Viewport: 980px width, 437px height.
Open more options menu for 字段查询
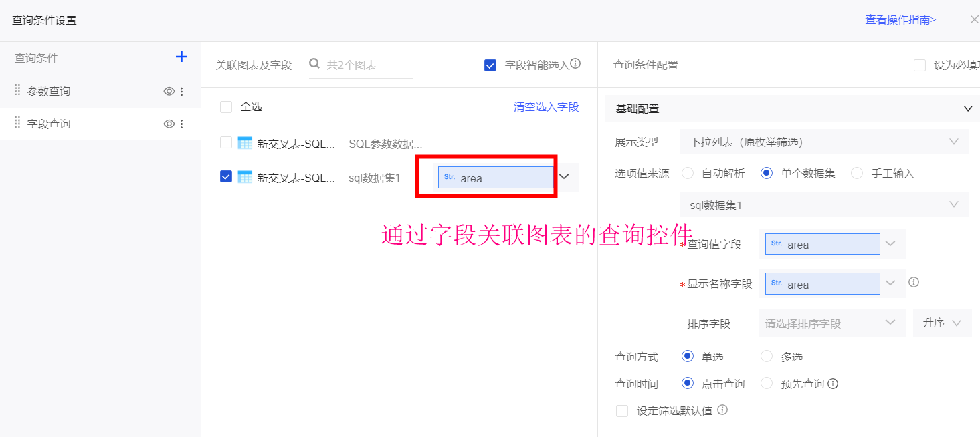click(182, 124)
